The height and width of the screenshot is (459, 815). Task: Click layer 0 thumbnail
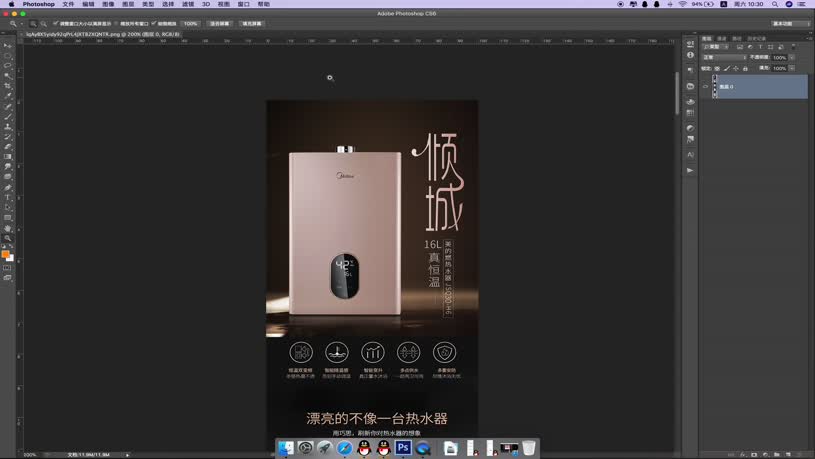715,87
